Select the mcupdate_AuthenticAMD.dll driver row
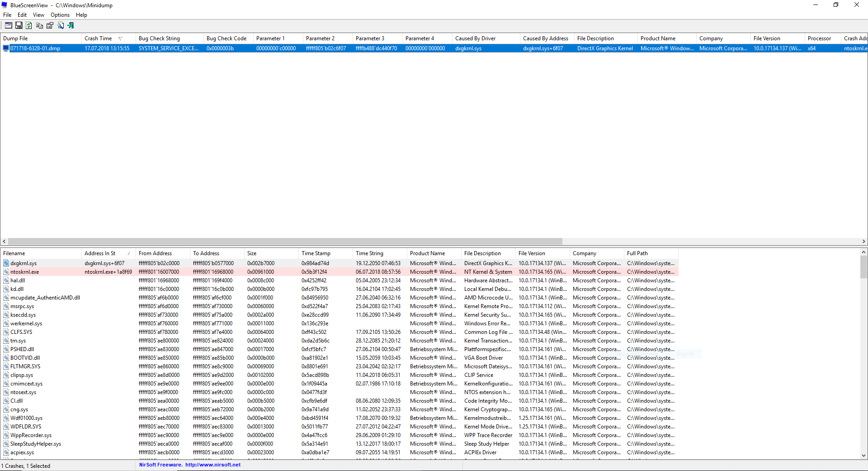This screenshot has width=868, height=471. coord(340,298)
